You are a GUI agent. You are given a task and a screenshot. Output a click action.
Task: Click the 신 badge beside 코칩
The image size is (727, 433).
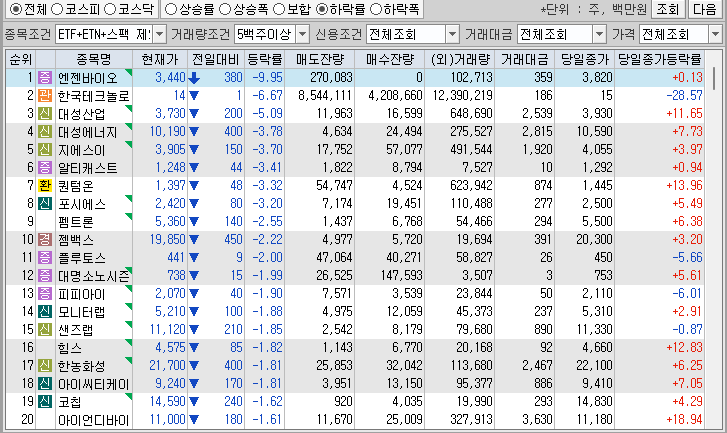[45, 401]
